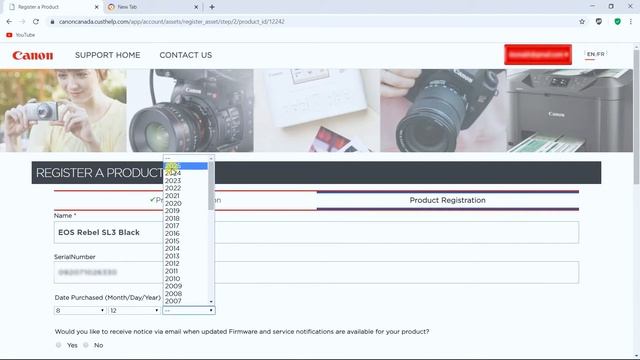Open the green shield extension
640x360 pixels.
(x=617, y=22)
